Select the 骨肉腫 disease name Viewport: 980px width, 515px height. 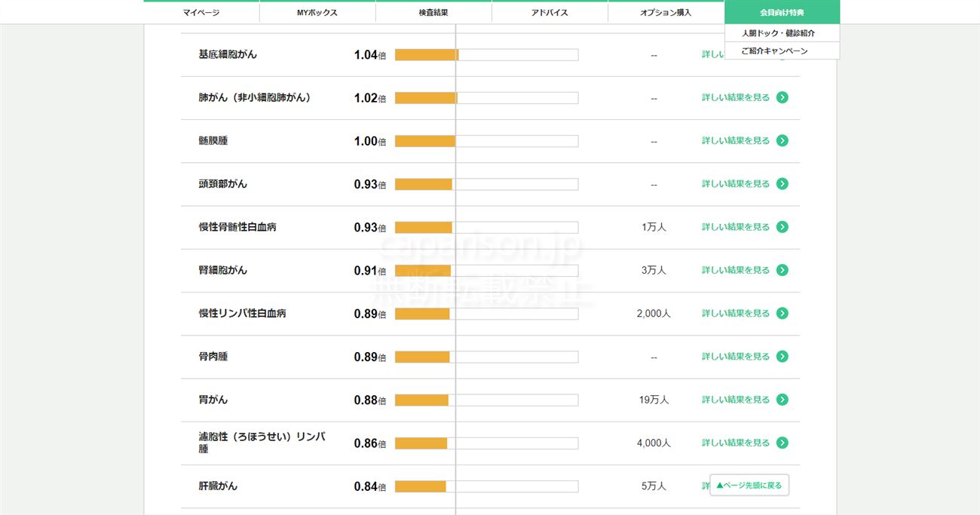click(213, 356)
